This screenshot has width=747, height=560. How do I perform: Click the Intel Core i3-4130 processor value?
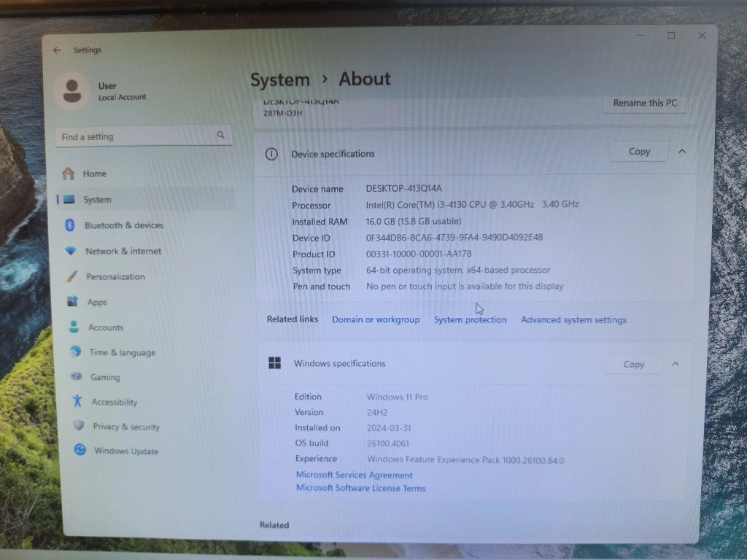472,204
